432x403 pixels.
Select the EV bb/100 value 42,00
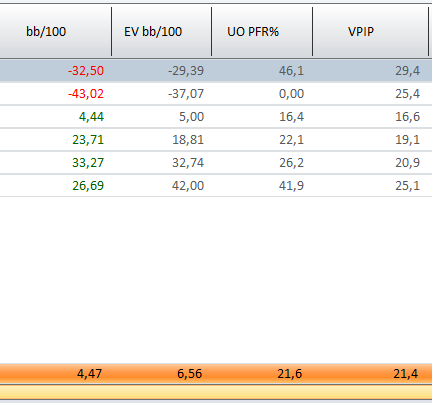click(x=188, y=186)
